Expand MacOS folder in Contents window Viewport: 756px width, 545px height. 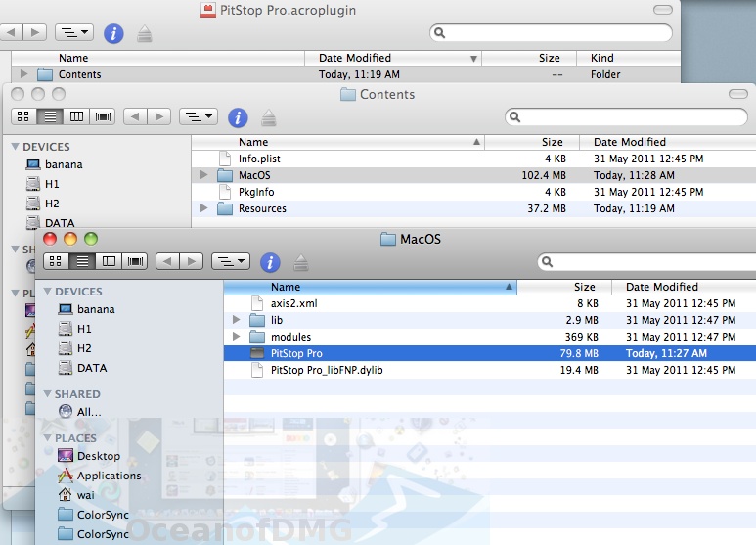click(x=204, y=174)
